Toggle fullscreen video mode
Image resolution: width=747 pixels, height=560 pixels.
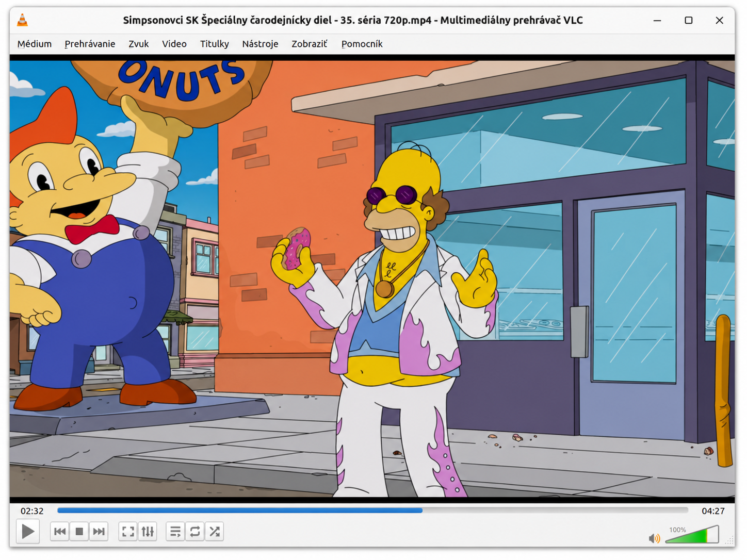[128, 531]
